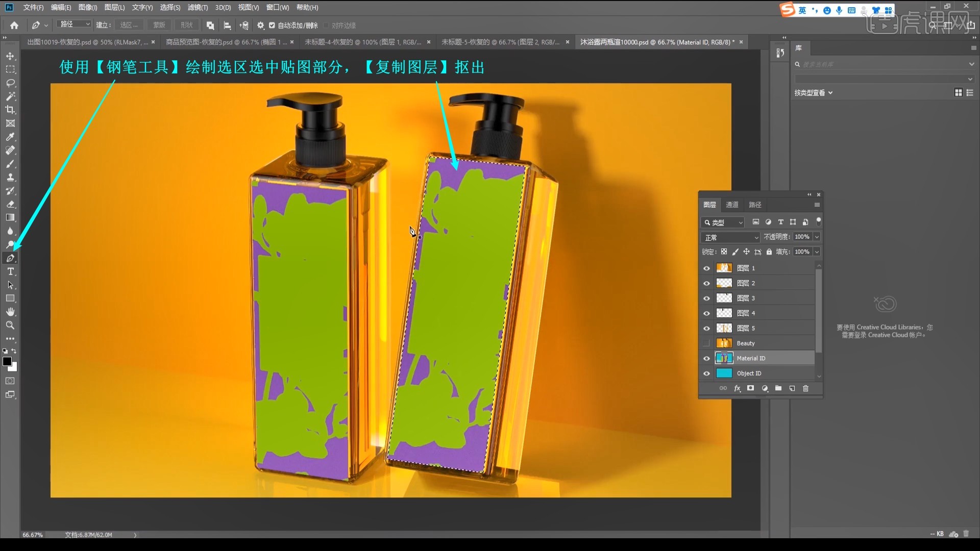This screenshot has width=980, height=551.
Task: Click the delete layer trash icon
Action: coord(805,388)
